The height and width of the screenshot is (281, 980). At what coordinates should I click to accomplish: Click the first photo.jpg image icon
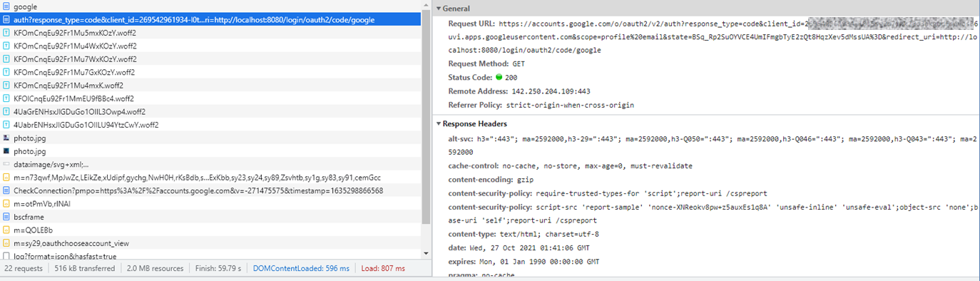coord(6,138)
